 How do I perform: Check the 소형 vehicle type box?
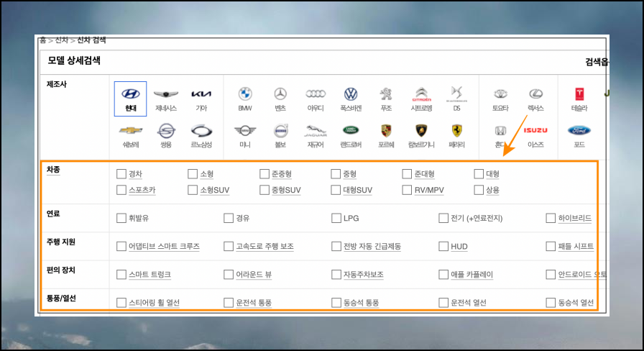tap(193, 174)
